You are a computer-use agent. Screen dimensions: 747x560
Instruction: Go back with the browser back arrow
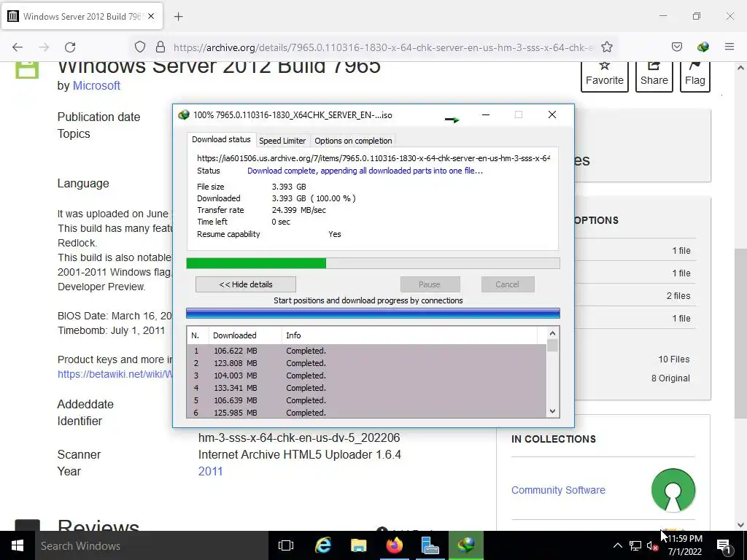tap(18, 47)
